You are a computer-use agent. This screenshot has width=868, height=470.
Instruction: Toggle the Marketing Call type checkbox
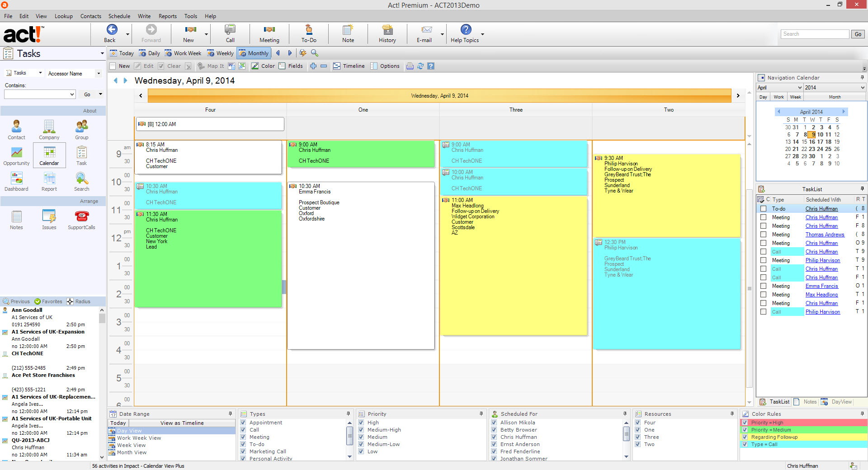243,451
